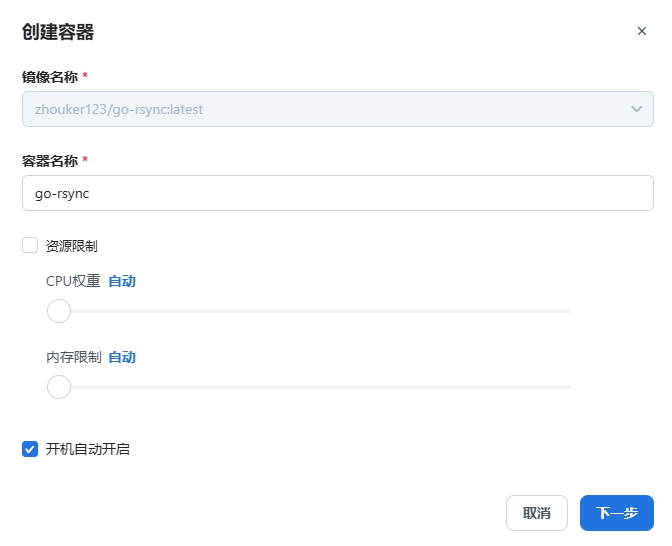Click the 自动 value next to CPU权重

tap(122, 282)
